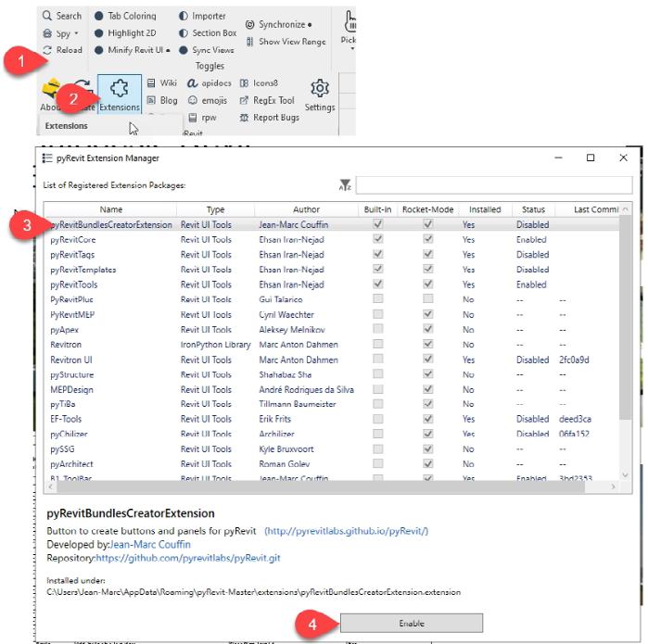Viewport: 648px width, 644px height.
Task: Open Icons8 site
Action: [x=259, y=83]
